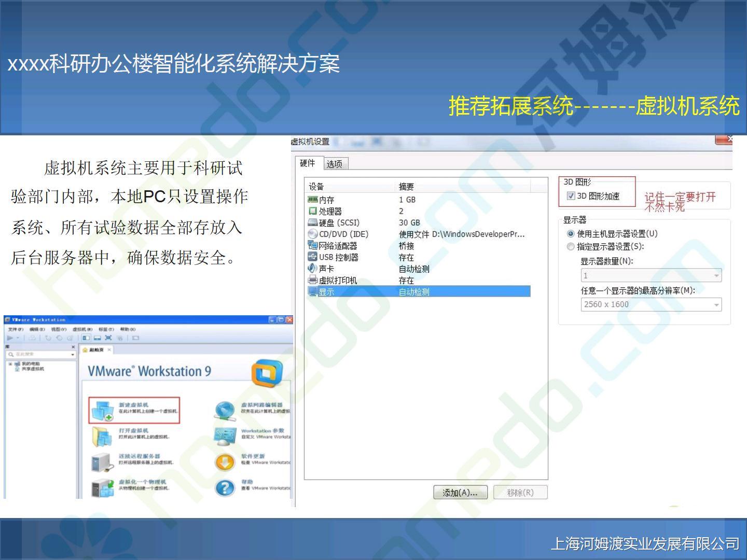The image size is (747, 560).
Task: Select the 内存 memory device row icon
Action: (x=312, y=200)
